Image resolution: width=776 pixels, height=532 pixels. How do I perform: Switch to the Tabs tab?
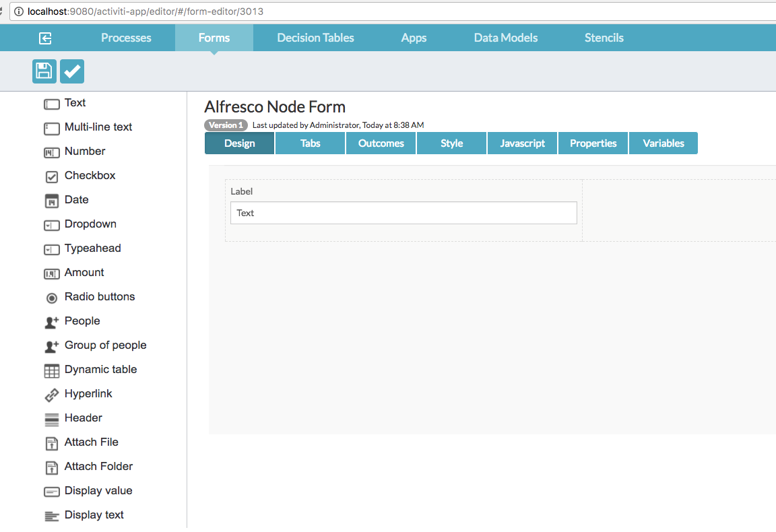click(311, 143)
